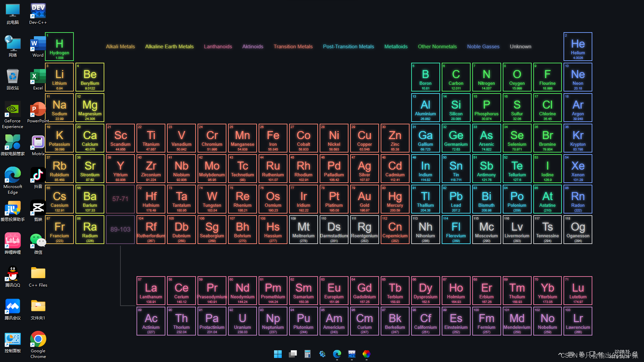This screenshot has width=644, height=362.
Task: Click the Oganesson element tile
Action: tap(578, 230)
